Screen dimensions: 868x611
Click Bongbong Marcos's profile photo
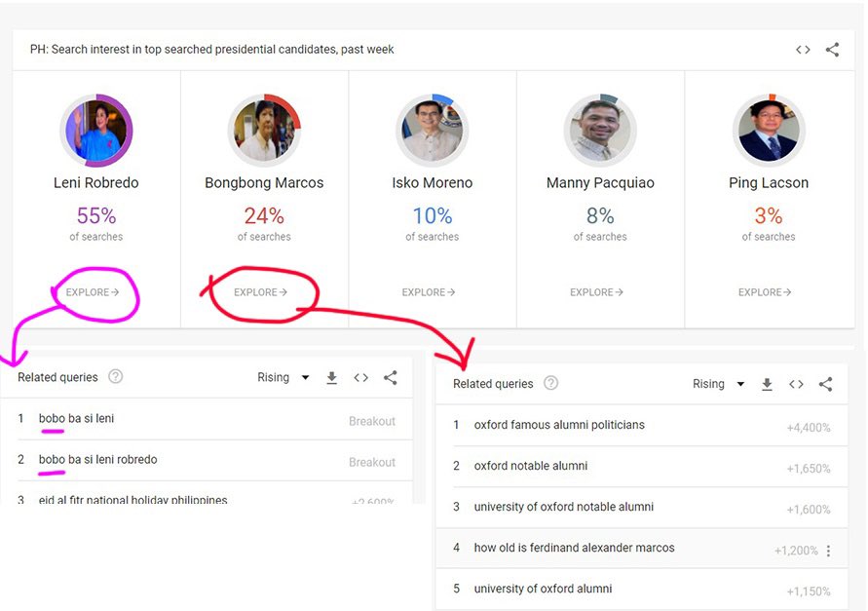coord(264,130)
